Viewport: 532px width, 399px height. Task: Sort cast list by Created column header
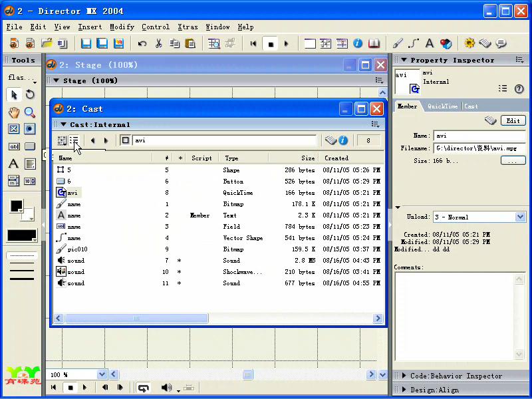(x=351, y=158)
